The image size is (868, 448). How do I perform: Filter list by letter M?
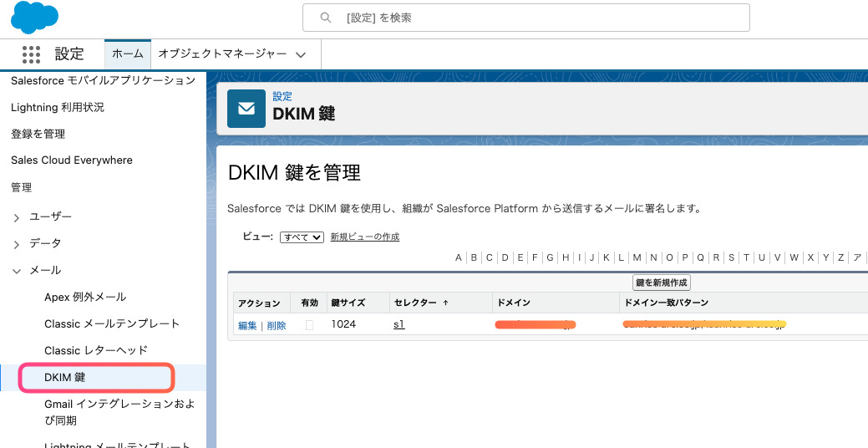(x=637, y=257)
